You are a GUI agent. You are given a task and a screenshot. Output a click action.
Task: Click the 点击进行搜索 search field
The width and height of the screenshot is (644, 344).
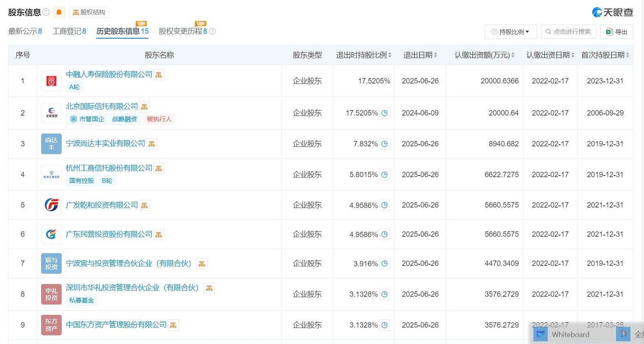(x=568, y=32)
